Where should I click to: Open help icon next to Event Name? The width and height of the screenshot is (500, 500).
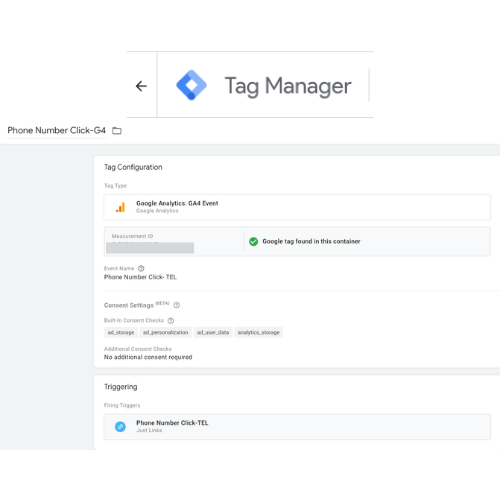click(x=141, y=268)
